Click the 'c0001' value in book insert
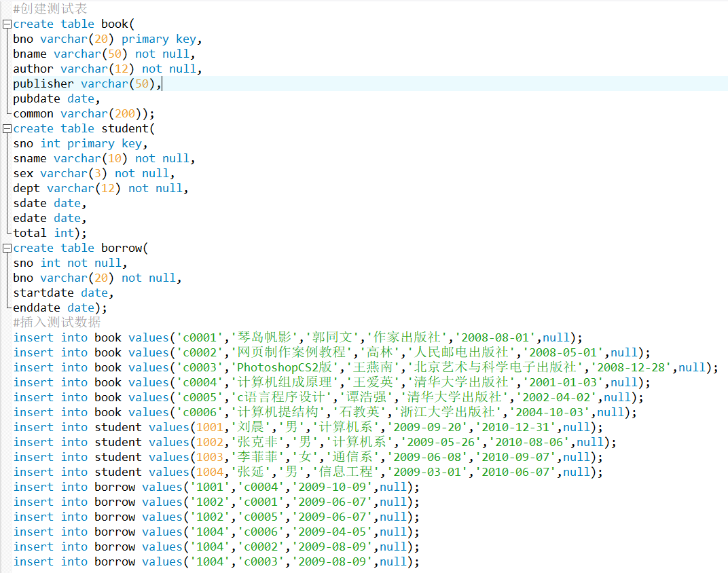Image resolution: width=728 pixels, height=573 pixels. click(200, 337)
